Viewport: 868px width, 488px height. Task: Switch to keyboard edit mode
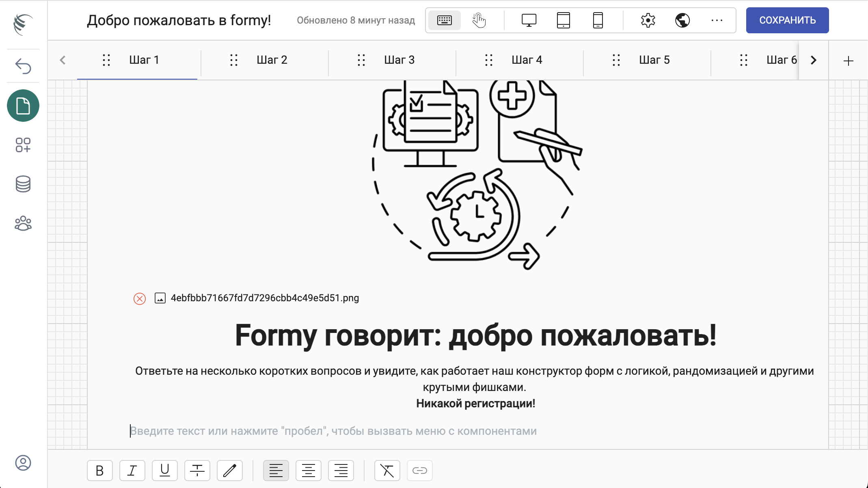tap(445, 20)
